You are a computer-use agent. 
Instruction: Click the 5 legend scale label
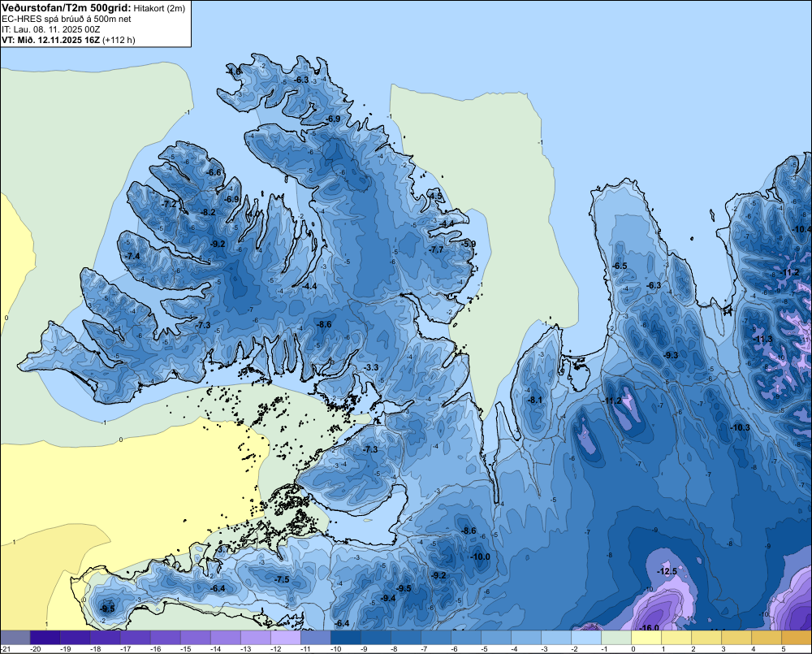click(x=783, y=649)
